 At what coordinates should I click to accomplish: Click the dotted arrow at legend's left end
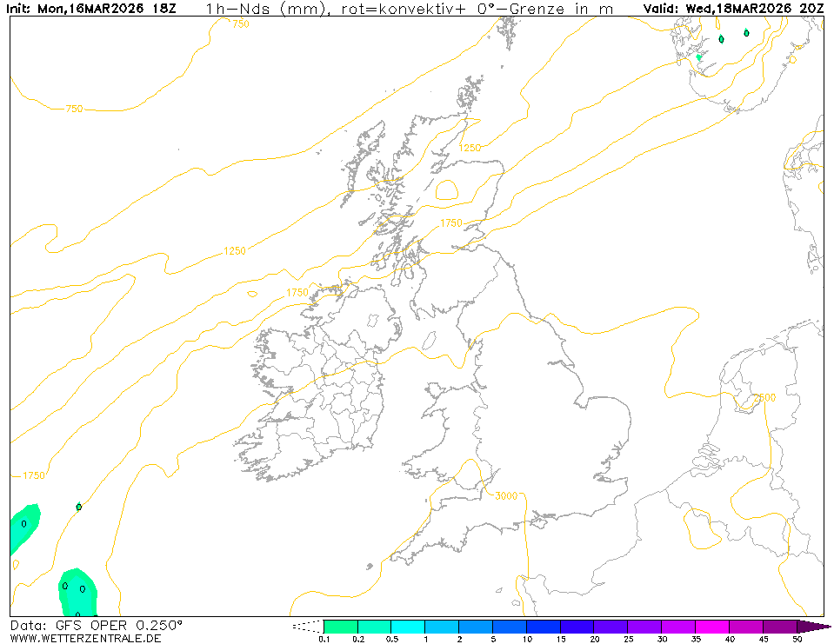pos(307,626)
